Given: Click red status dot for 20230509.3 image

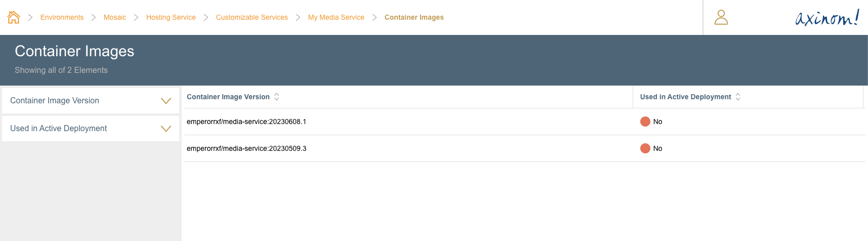Looking at the screenshot, I should point(645,148).
